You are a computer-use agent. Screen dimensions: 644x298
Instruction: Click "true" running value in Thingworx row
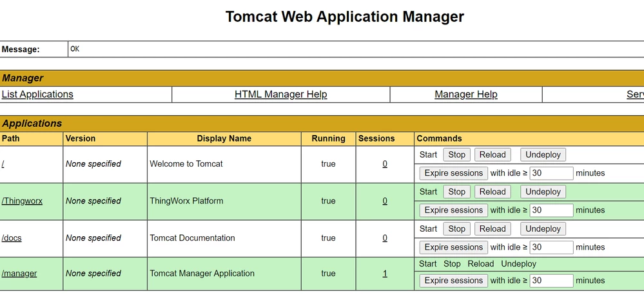pyautogui.click(x=328, y=201)
